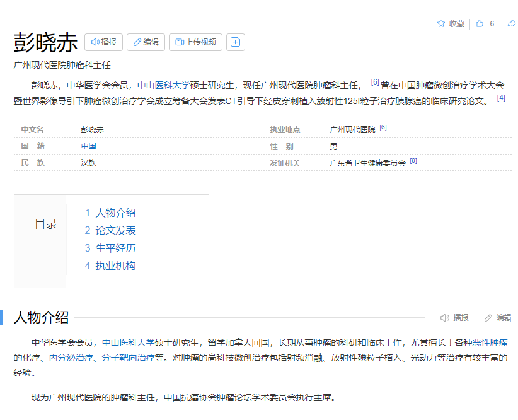
Task: Open the 分子靶向治疗 link
Action: pos(128,358)
